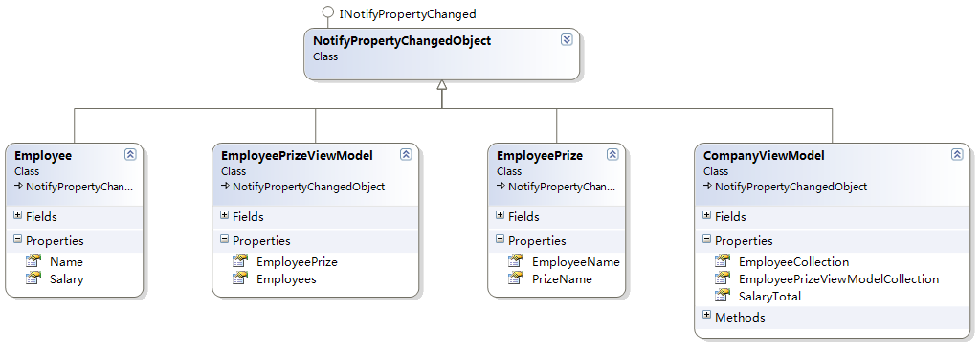Select the SalaryTotal property
The image size is (980, 356).
pos(770,297)
